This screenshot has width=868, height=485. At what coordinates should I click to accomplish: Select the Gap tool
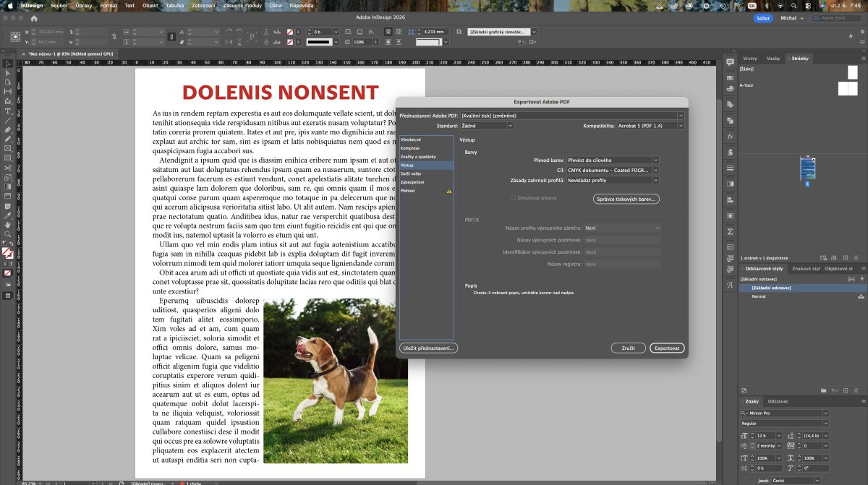click(x=8, y=92)
